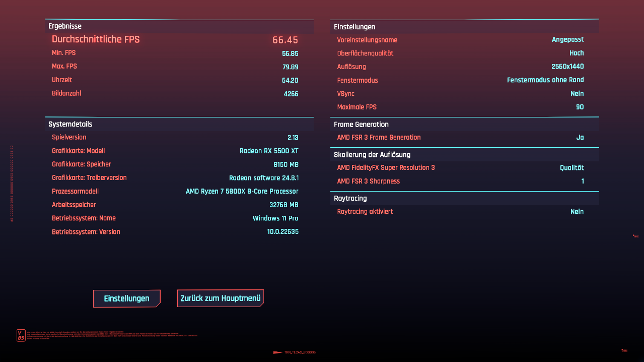
Task: Click the Systemdetails section header
Action: pyautogui.click(x=179, y=124)
